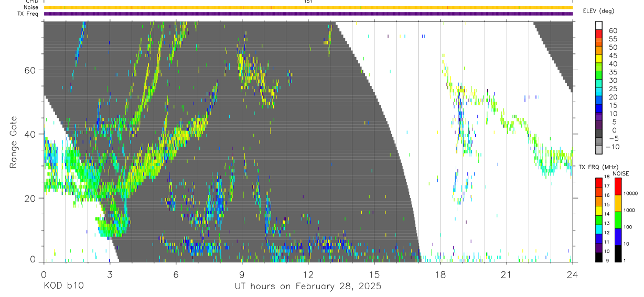Screen dimensions: 644x297
Task: Click the 'TX Freq' row label at top left
Action: 28,14
